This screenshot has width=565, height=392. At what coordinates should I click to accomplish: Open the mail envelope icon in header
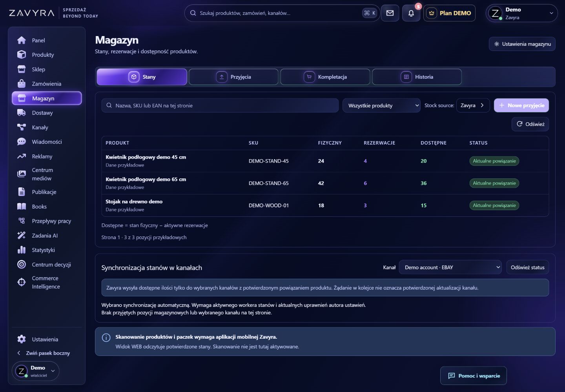(390, 13)
